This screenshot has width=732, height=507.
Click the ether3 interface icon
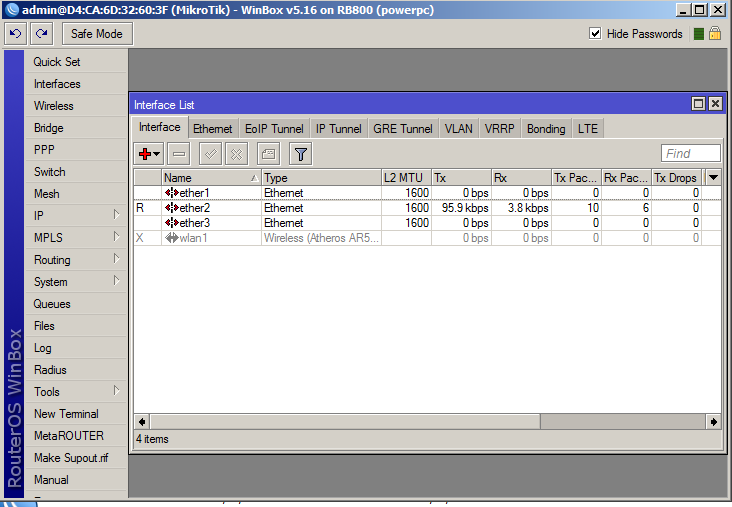coord(171,223)
